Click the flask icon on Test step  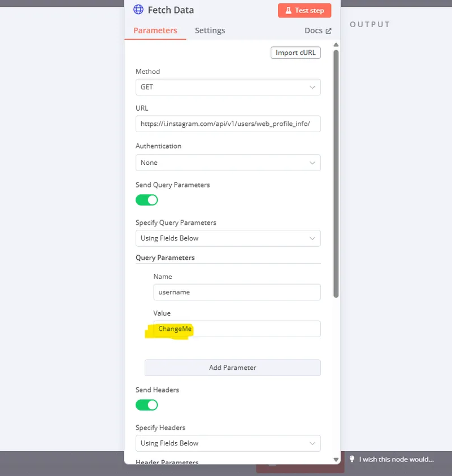(x=287, y=11)
